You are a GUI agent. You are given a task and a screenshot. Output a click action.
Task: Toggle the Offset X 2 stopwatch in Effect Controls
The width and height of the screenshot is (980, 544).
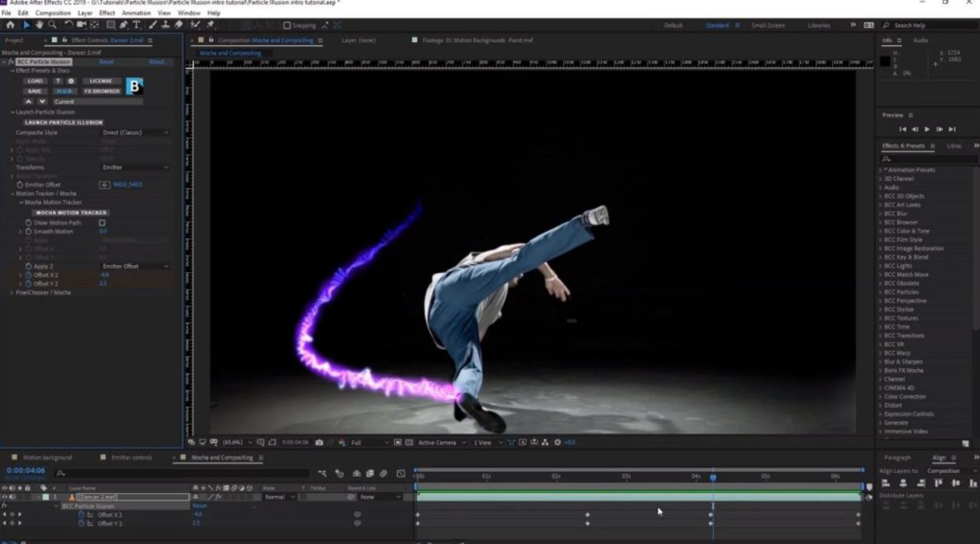point(28,275)
